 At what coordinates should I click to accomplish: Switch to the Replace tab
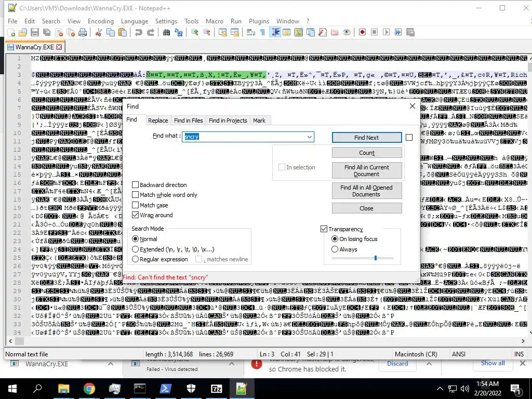pos(158,121)
